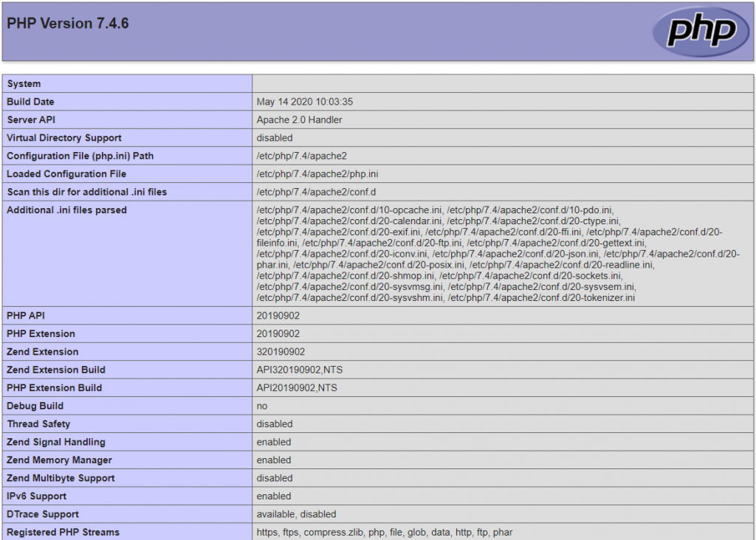This screenshot has width=756, height=540.
Task: Click the Build Date label
Action: coord(30,102)
